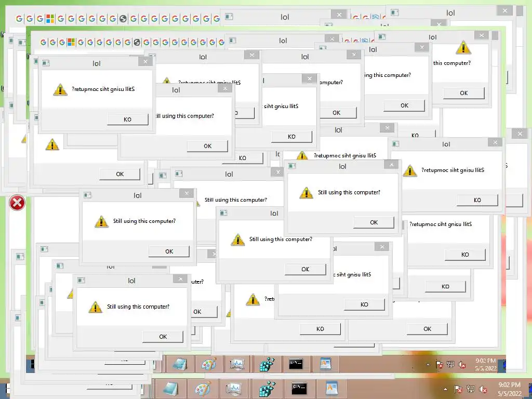Click Paint icon in the nested upper taskbar
Screen dimensions: 532x399
(208, 365)
